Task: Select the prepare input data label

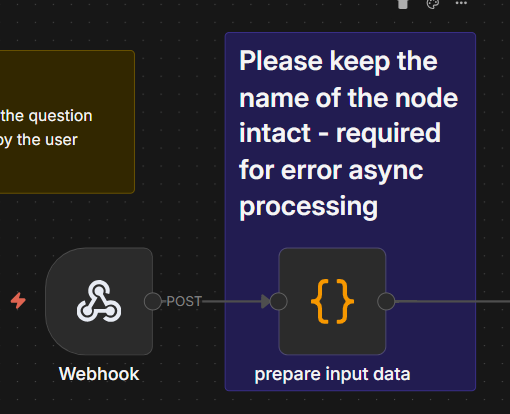Action: (x=332, y=374)
